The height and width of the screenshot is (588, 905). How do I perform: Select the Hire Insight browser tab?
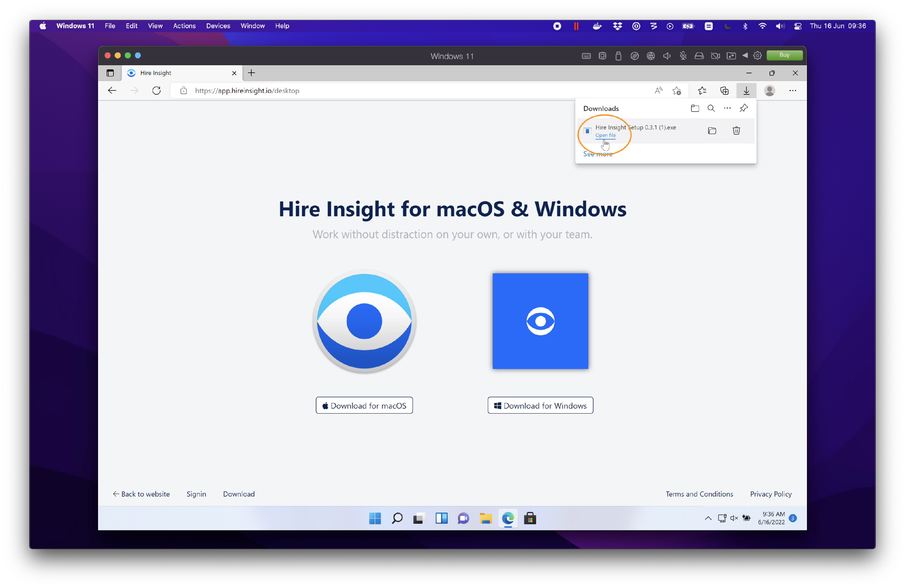tap(156, 73)
